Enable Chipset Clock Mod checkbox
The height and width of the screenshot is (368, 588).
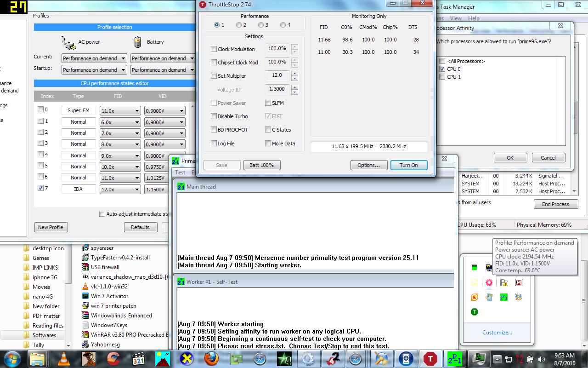[214, 63]
